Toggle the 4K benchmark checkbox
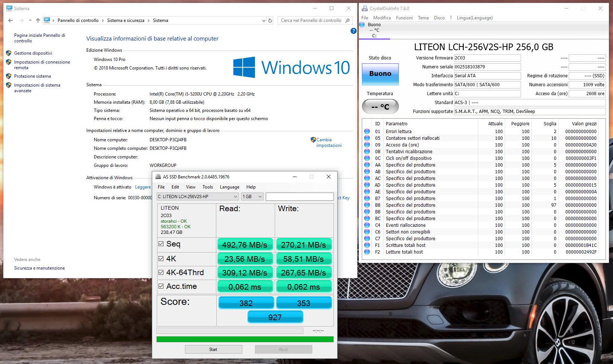 coord(161,258)
